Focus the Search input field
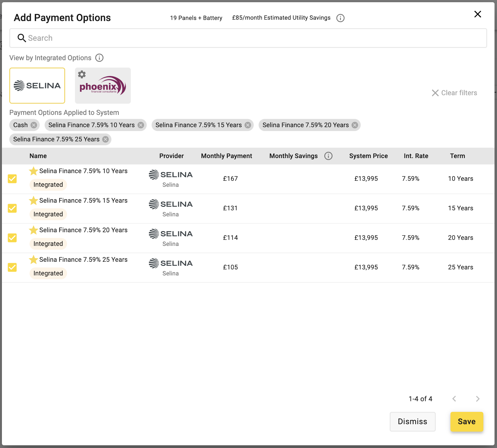This screenshot has width=497, height=448. click(x=248, y=38)
